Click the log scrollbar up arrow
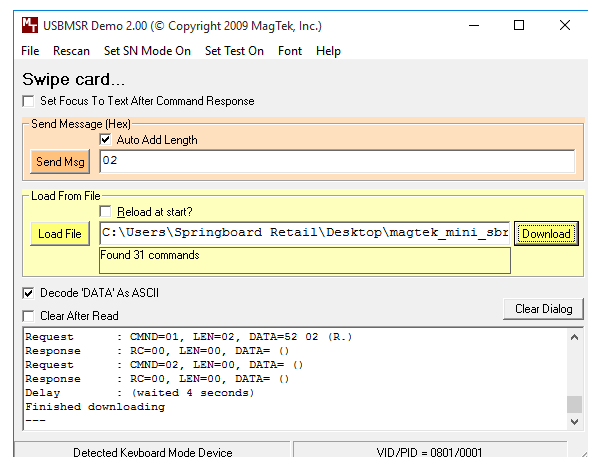 574,338
